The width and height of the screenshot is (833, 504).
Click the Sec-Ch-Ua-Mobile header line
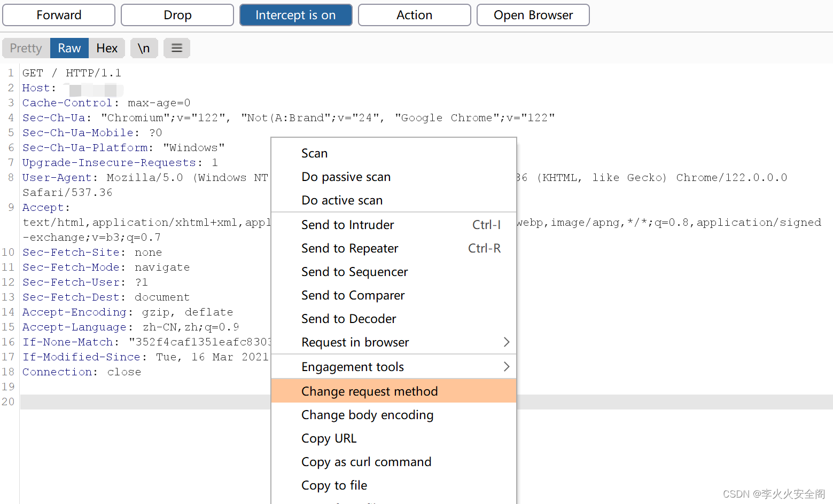coord(92,133)
